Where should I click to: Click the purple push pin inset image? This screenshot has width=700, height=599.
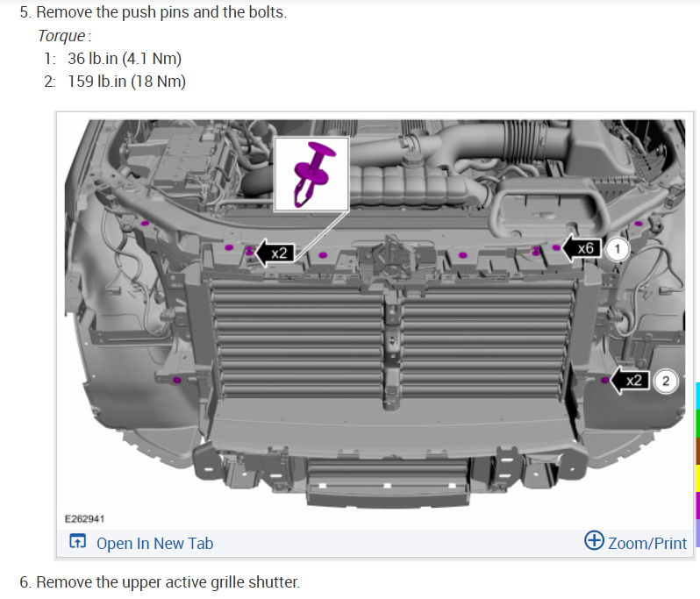[x=311, y=175]
